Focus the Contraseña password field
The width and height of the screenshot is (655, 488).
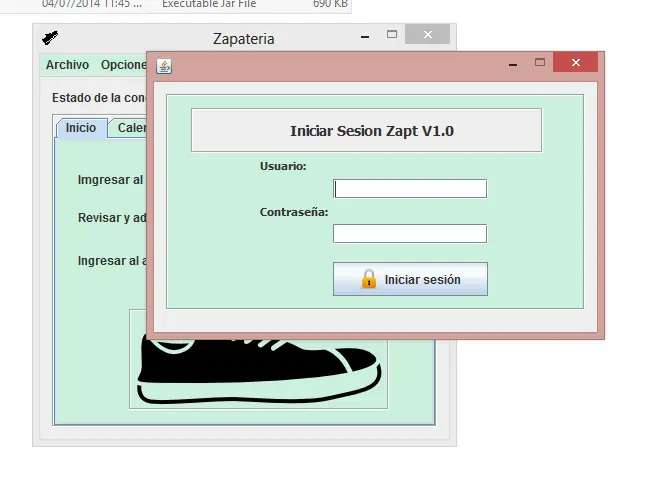pyautogui.click(x=410, y=234)
